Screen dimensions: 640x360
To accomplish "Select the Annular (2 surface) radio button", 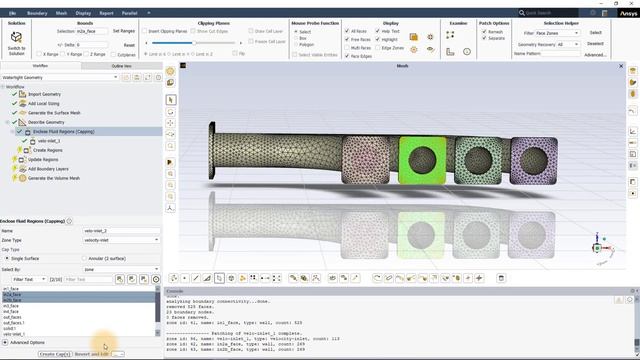I will coord(84,258).
